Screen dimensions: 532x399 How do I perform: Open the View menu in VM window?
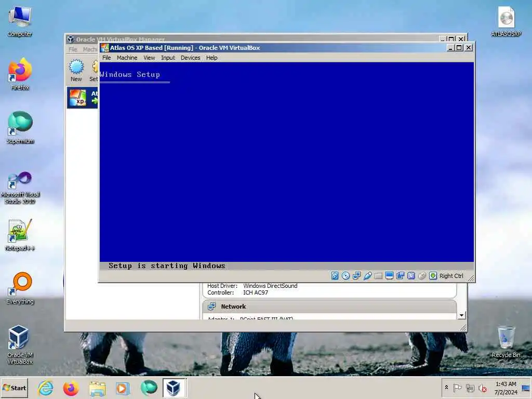pyautogui.click(x=149, y=58)
